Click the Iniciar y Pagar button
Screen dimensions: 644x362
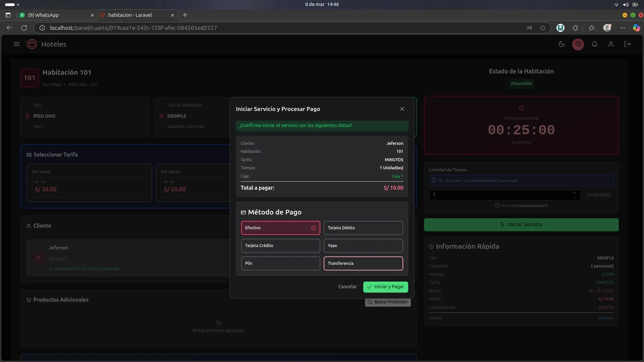tap(385, 287)
